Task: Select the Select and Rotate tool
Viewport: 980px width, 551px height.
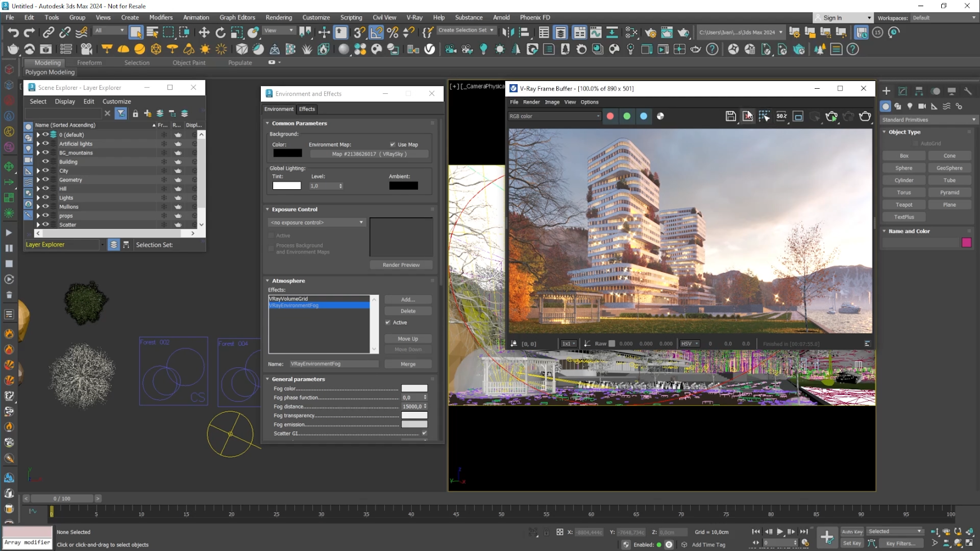Action: pos(220,32)
